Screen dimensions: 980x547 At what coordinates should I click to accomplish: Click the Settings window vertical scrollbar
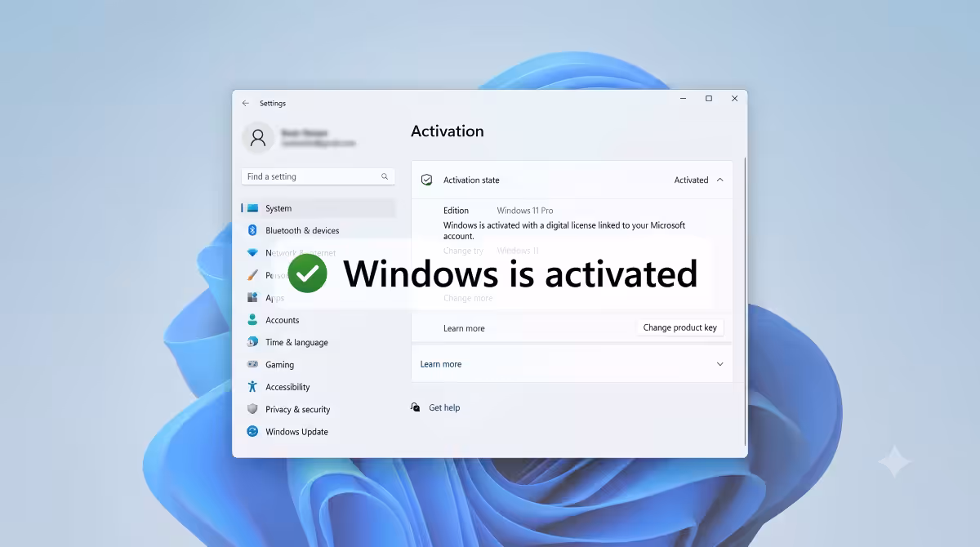(x=745, y=300)
